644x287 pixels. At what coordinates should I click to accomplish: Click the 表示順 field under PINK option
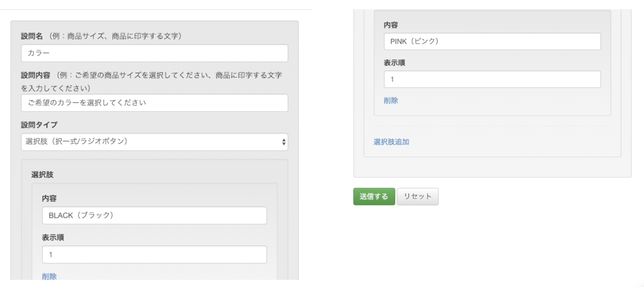pyautogui.click(x=492, y=79)
